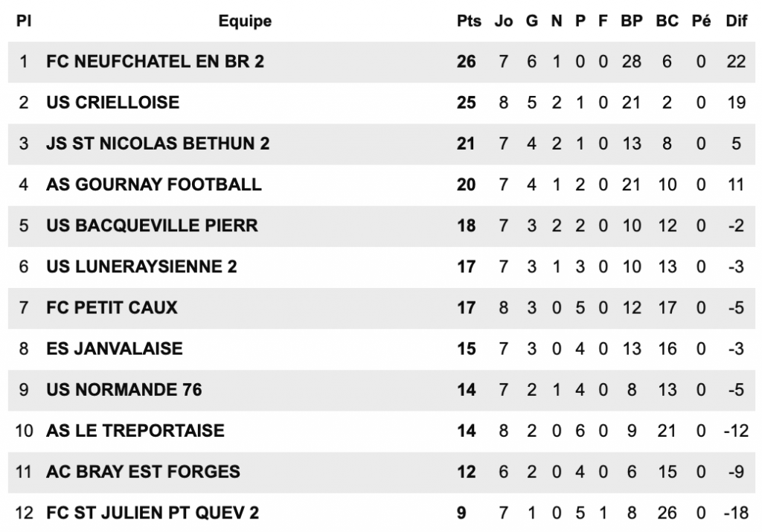Open the US CRIELLOISE team link
The image size is (762, 532).
tap(112, 103)
